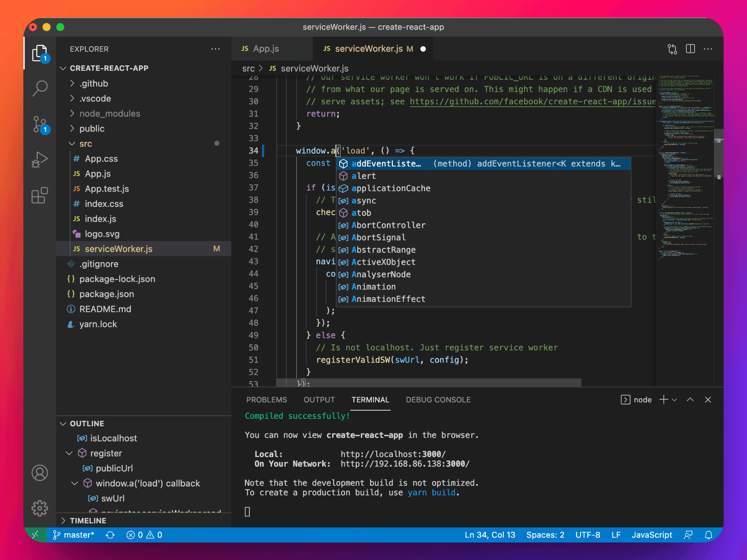Maximize the panel with up chevron
The image size is (747, 560).
(690, 400)
